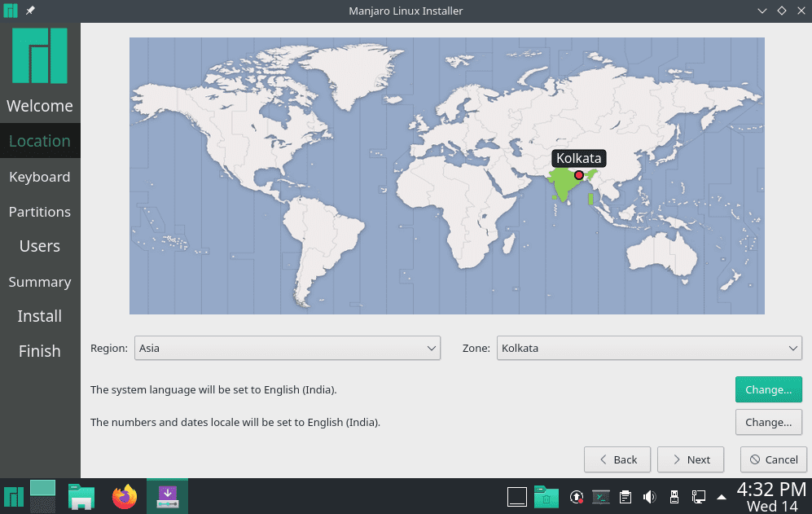Click Next to proceed with installation
The width and height of the screenshot is (812, 514).
click(690, 459)
